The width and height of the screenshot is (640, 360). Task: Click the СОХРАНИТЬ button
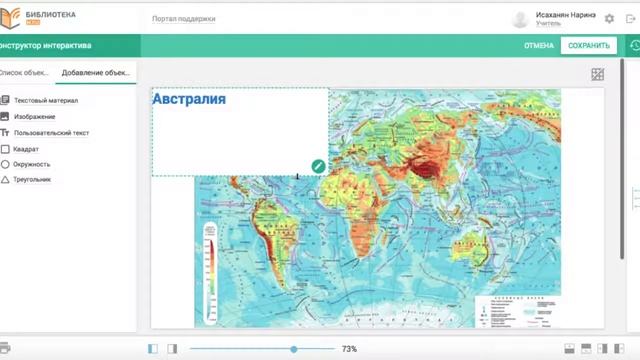(x=589, y=45)
